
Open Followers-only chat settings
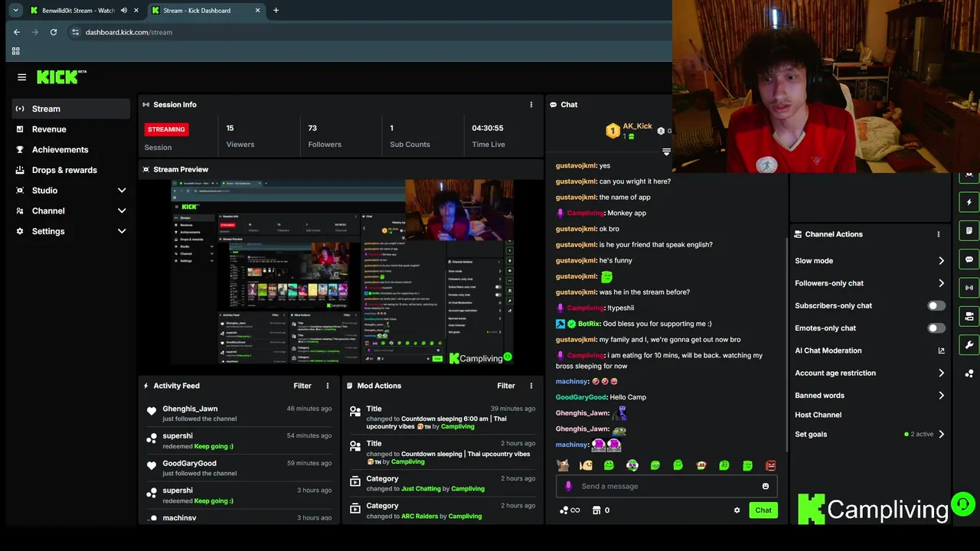(870, 283)
